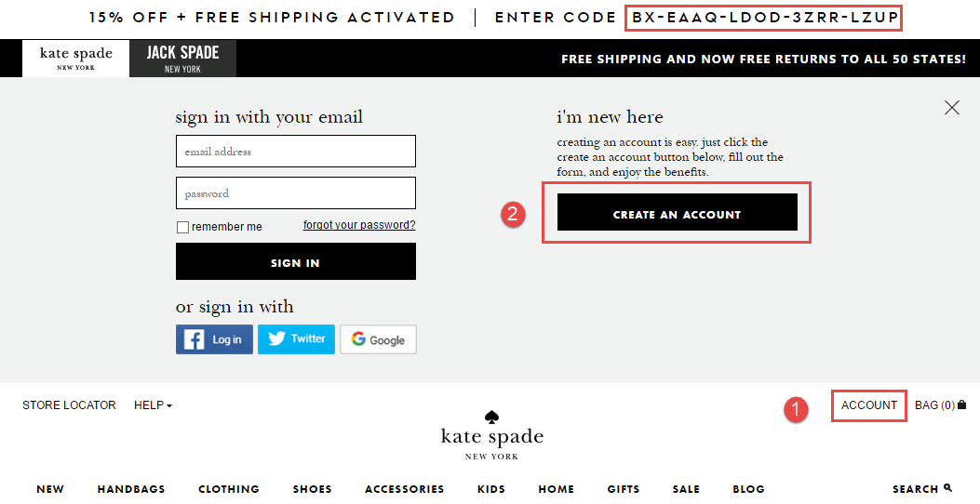Image resolution: width=980 pixels, height=504 pixels.
Task: Open the forgot your password link
Action: [359, 225]
